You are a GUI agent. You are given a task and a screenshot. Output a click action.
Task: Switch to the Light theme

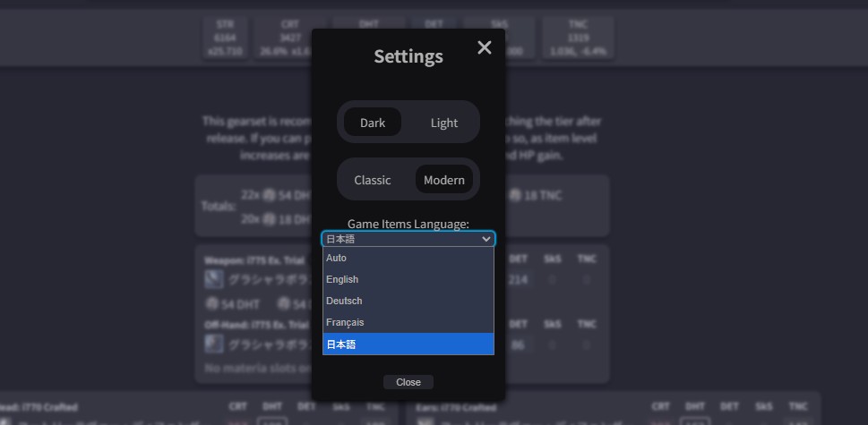(443, 123)
